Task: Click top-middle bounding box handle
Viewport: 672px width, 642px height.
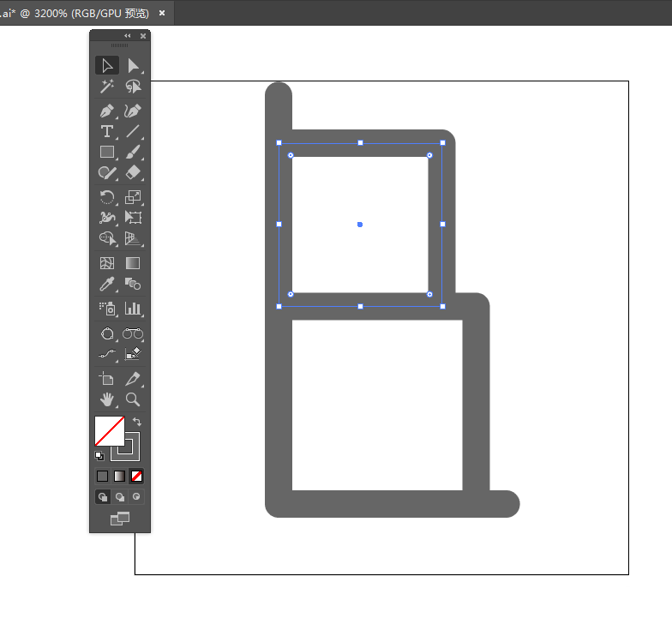Action: pos(360,142)
